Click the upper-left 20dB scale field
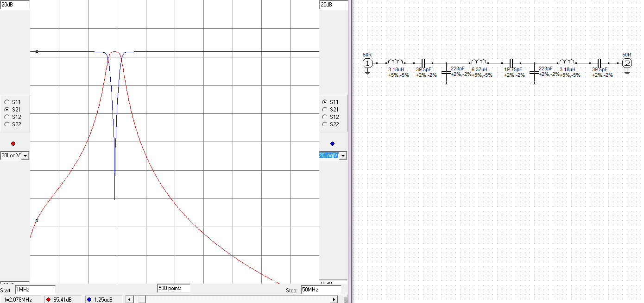The width and height of the screenshot is (644, 303). point(14,5)
